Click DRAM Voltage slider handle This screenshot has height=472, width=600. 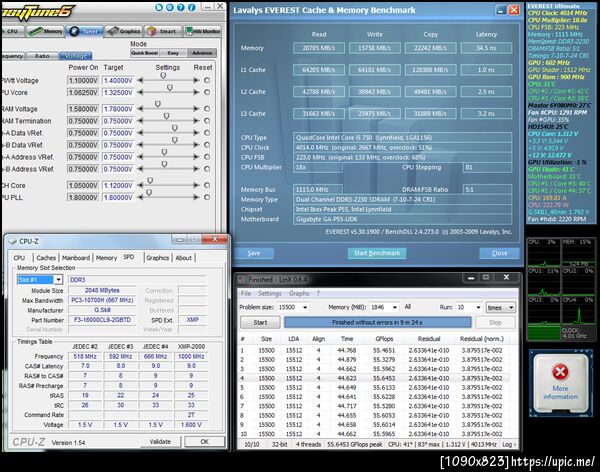[x=158, y=104]
